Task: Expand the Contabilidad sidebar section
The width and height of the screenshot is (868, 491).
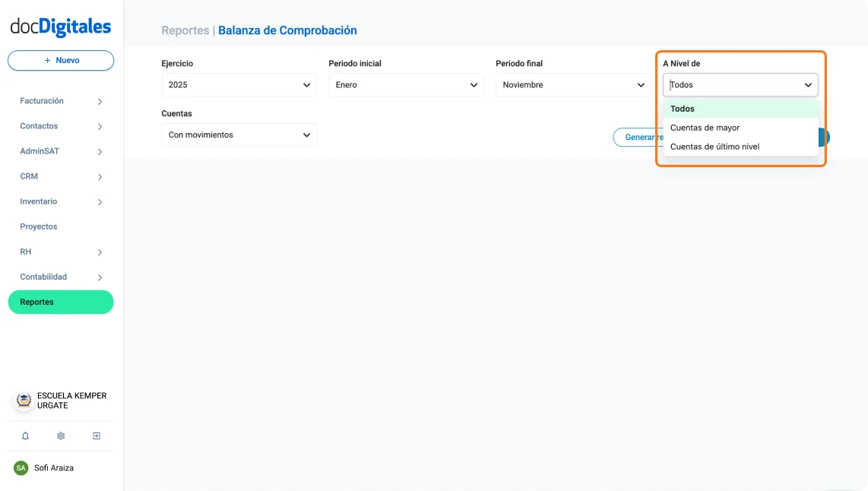Action: tap(61, 277)
